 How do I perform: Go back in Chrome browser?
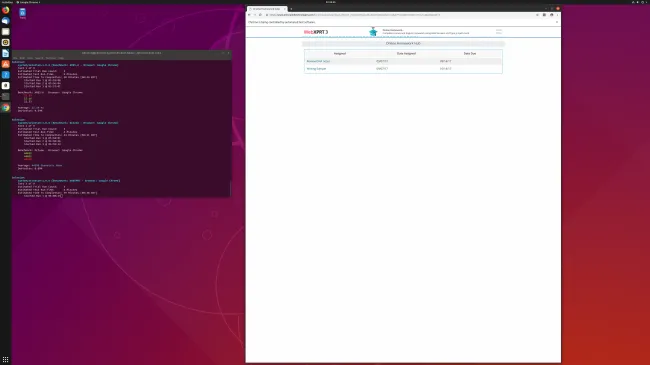click(x=249, y=15)
